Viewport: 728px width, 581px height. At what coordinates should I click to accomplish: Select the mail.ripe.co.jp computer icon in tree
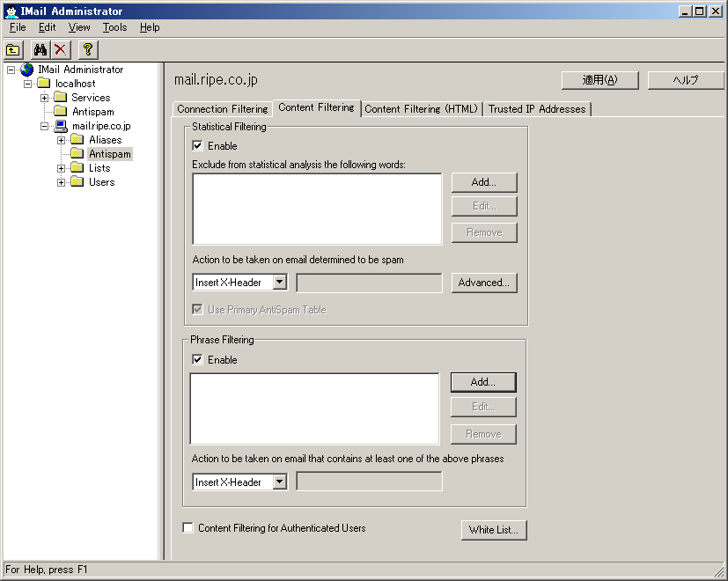pyautogui.click(x=61, y=126)
